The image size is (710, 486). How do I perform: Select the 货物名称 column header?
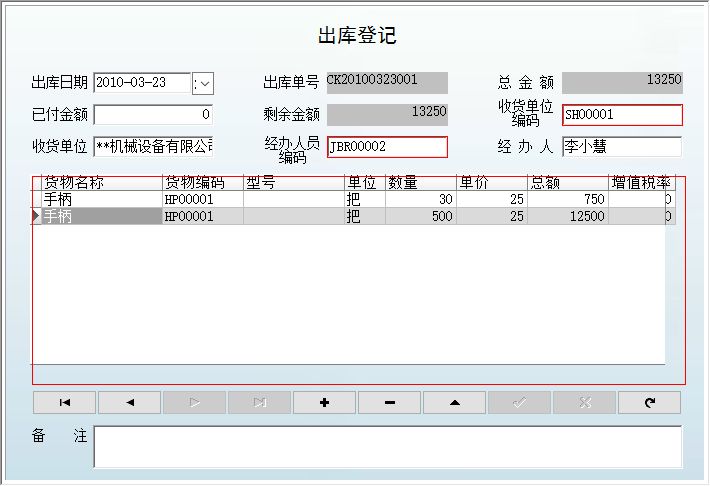(102, 184)
